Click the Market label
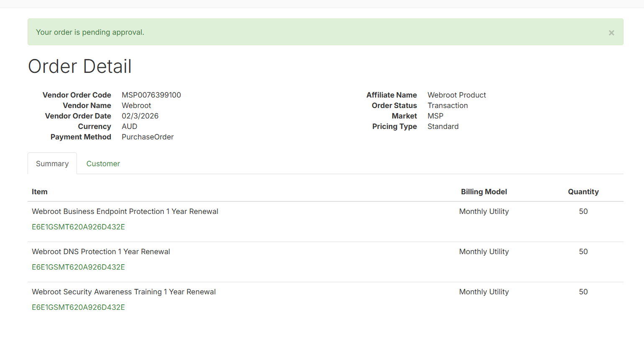The width and height of the screenshot is (644, 363). (404, 116)
